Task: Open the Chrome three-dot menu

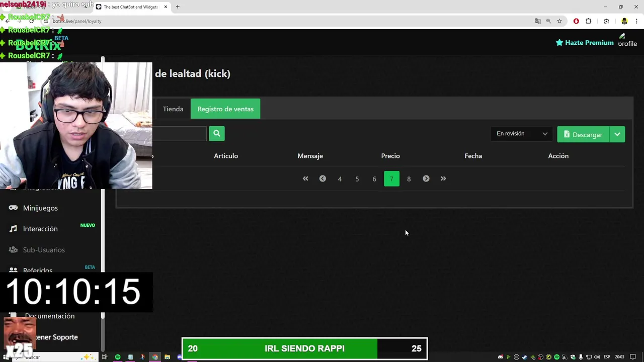Action: pos(637,21)
